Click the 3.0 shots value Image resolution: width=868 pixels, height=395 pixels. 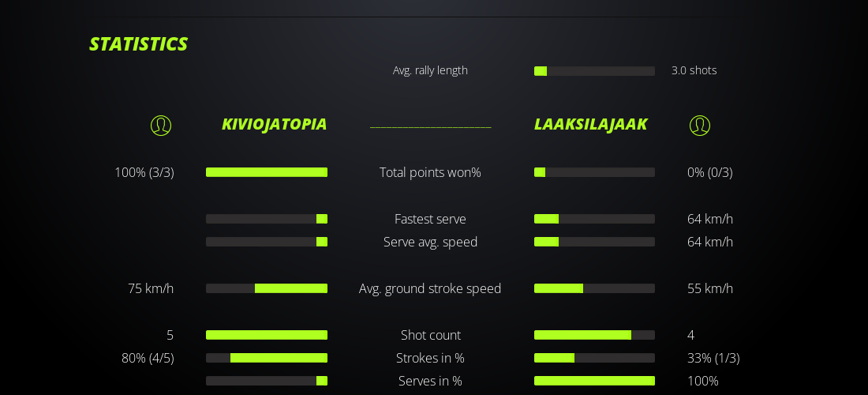click(x=694, y=70)
